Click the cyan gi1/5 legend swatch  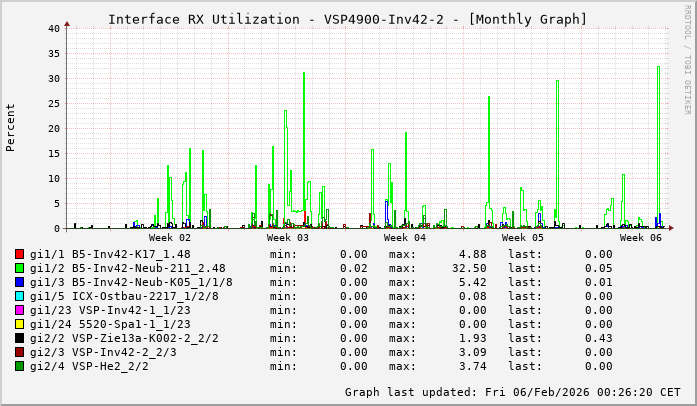20,296
